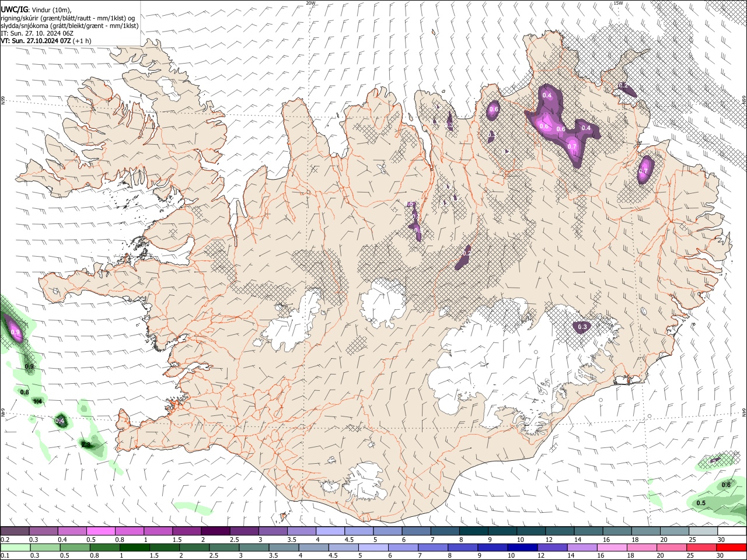The image size is (747, 560).
Task: Click the '0.6' value in southeast sea green patch
Action: 726,485
